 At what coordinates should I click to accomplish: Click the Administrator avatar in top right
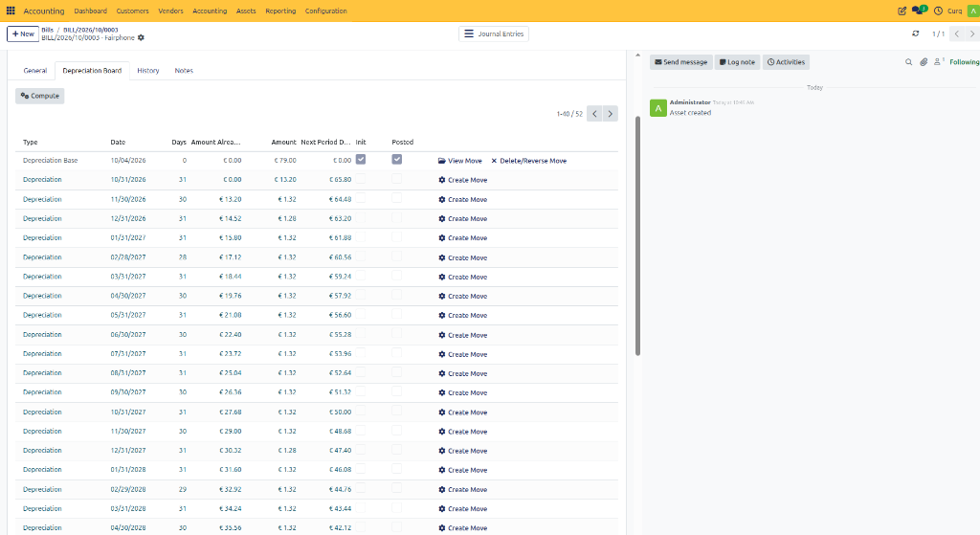tap(973, 11)
